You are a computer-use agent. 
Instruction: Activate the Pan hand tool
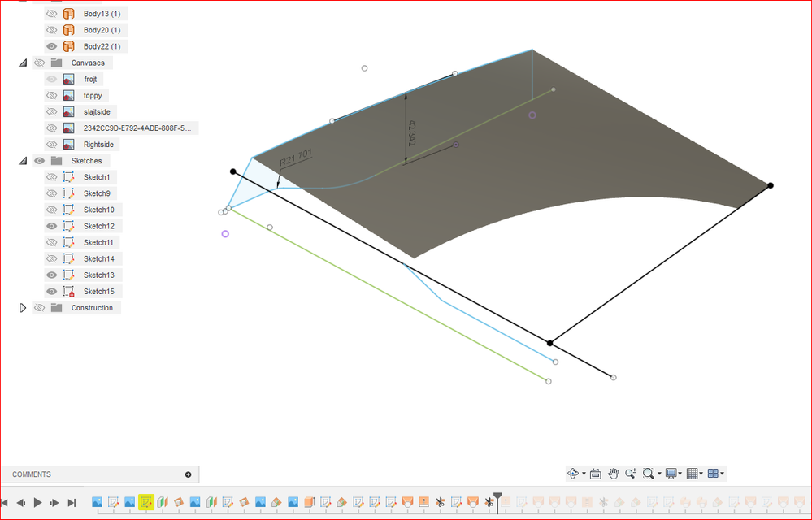pos(613,474)
